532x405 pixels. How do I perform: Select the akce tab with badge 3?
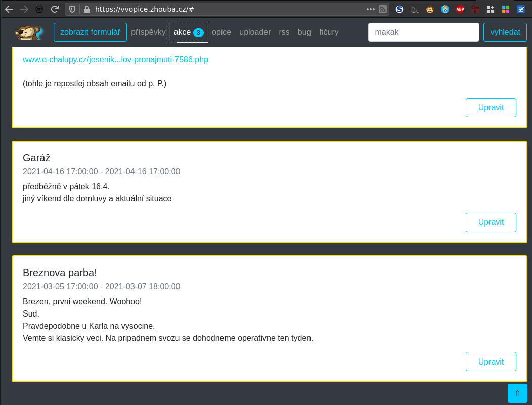[189, 32]
